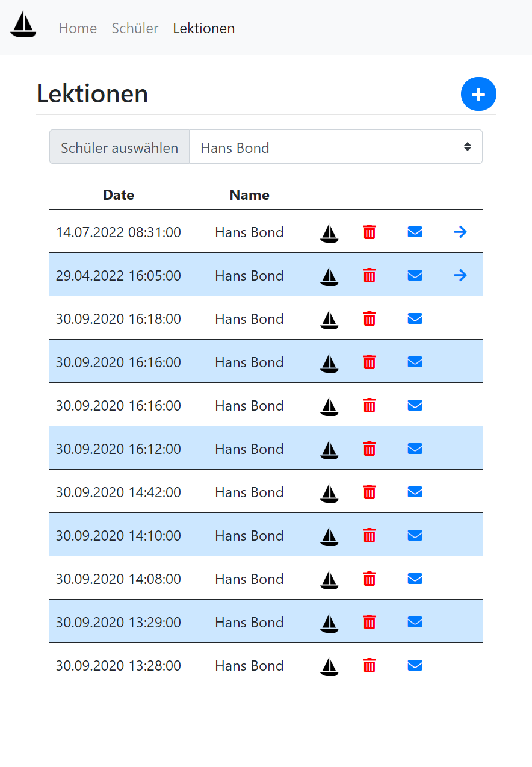Delete the 30.09.2020 16:12:00 lesson
532x767 pixels.
coord(370,449)
